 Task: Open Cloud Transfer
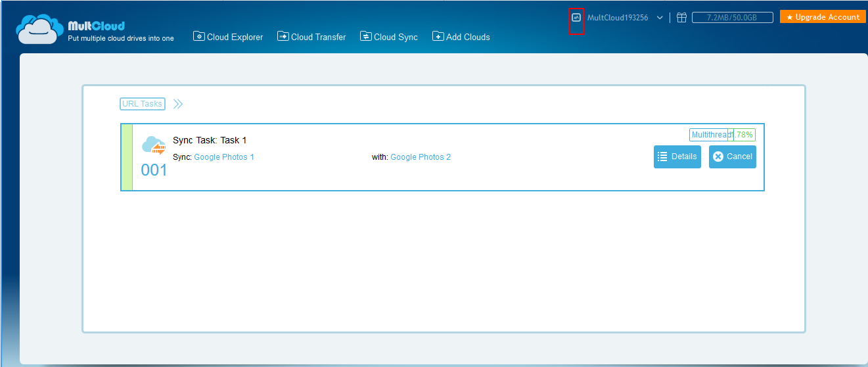pyautogui.click(x=311, y=37)
